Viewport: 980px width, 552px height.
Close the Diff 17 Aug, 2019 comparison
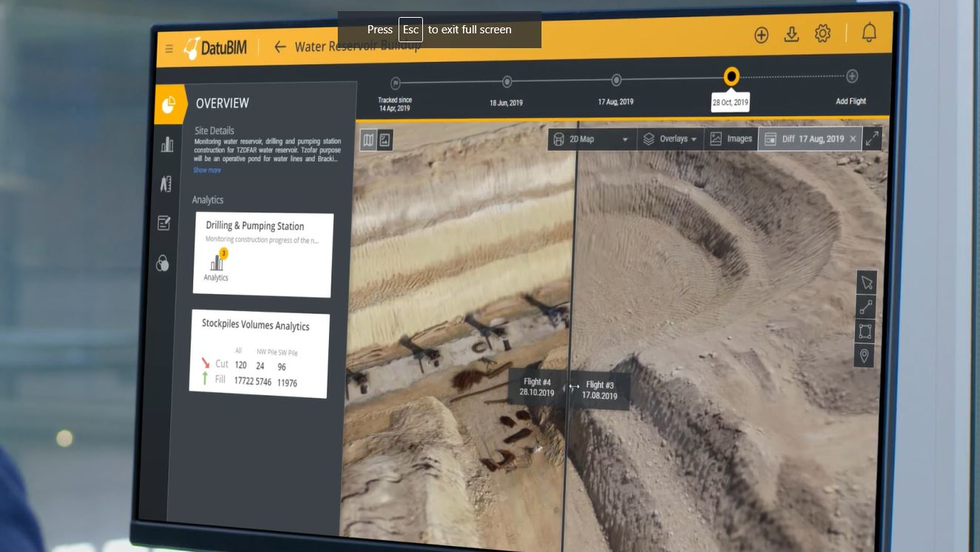coord(853,139)
